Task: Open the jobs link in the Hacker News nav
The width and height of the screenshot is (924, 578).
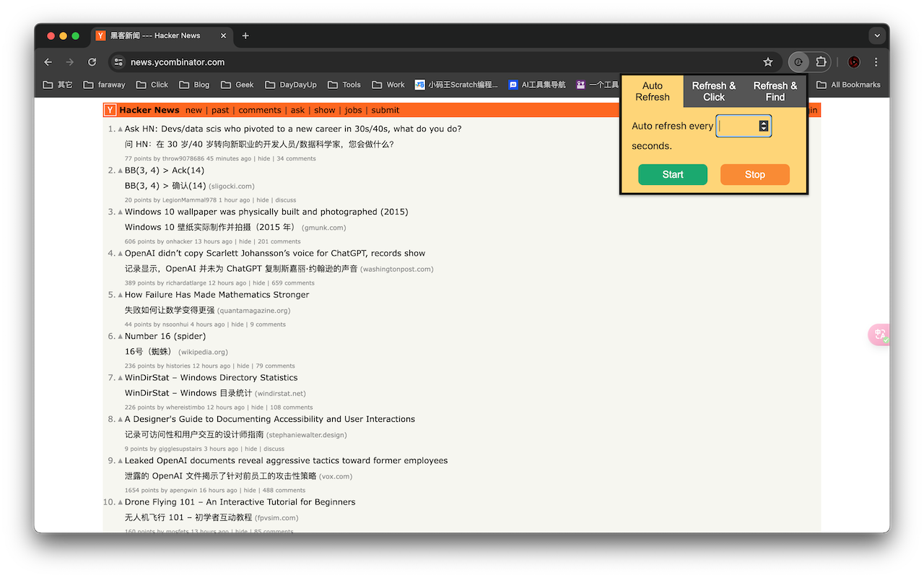Action: coord(353,110)
